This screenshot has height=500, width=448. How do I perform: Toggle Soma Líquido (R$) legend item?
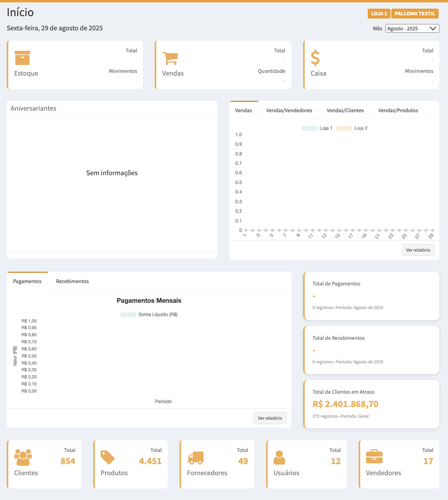pos(149,315)
